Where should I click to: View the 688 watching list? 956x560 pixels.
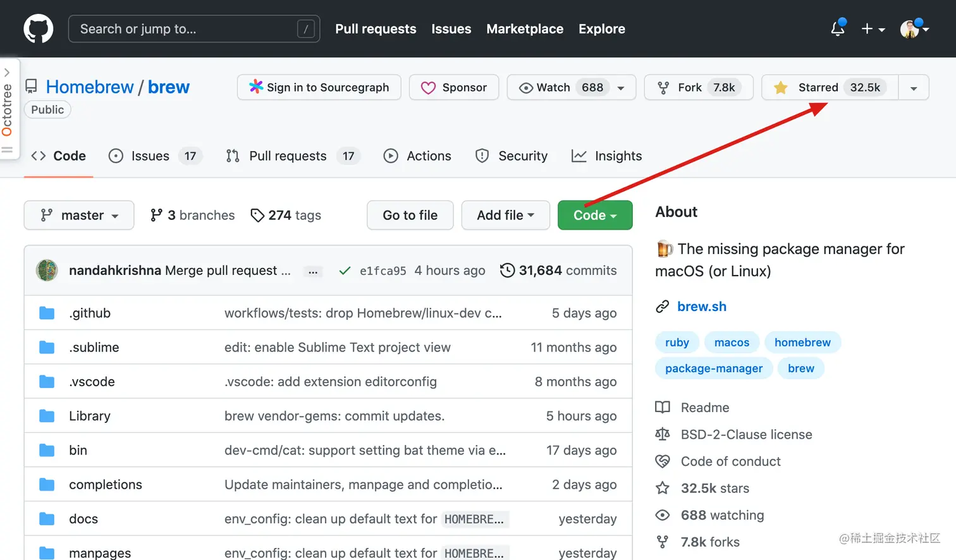722,515
